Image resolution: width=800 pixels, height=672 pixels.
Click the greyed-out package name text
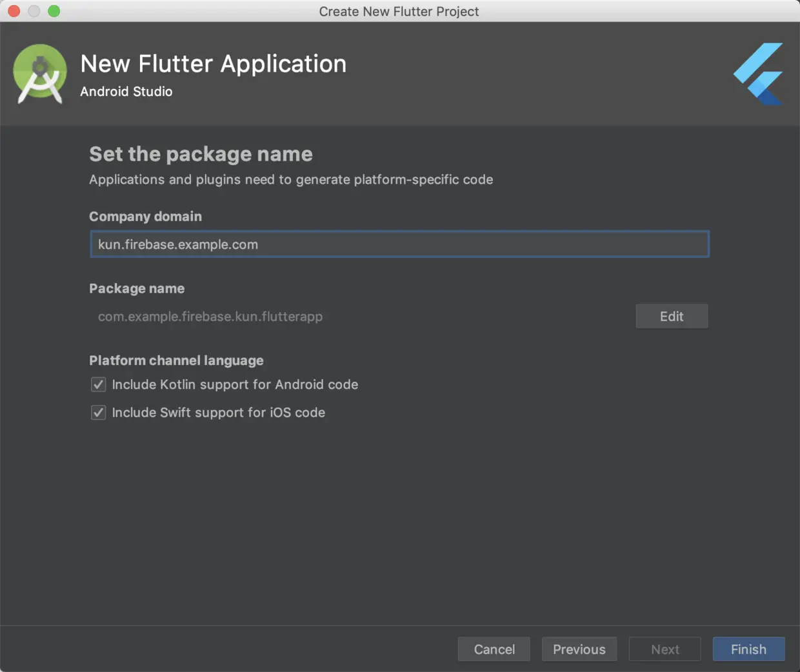click(x=210, y=317)
